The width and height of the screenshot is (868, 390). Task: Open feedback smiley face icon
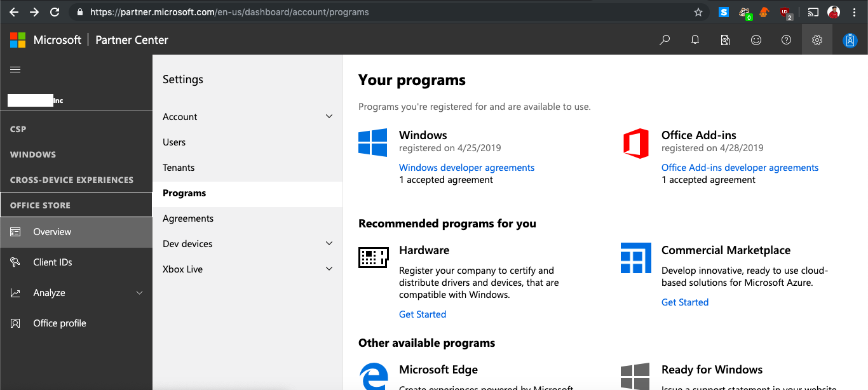(x=756, y=40)
